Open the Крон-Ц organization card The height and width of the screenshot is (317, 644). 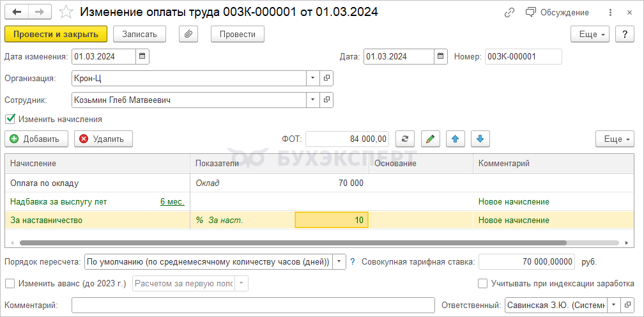326,78
